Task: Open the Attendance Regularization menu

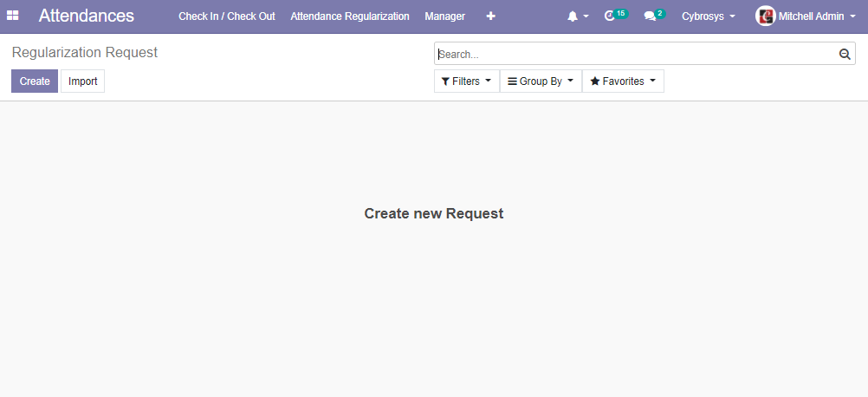Action: [350, 16]
